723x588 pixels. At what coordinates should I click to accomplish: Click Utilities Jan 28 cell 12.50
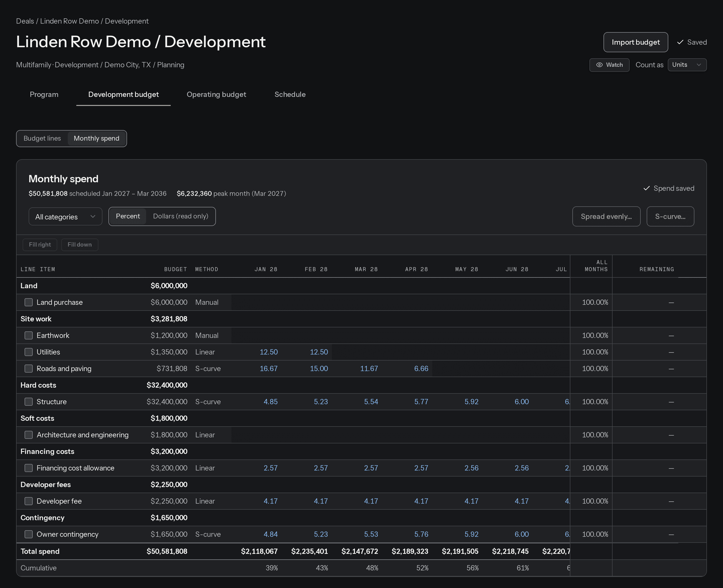click(257, 352)
